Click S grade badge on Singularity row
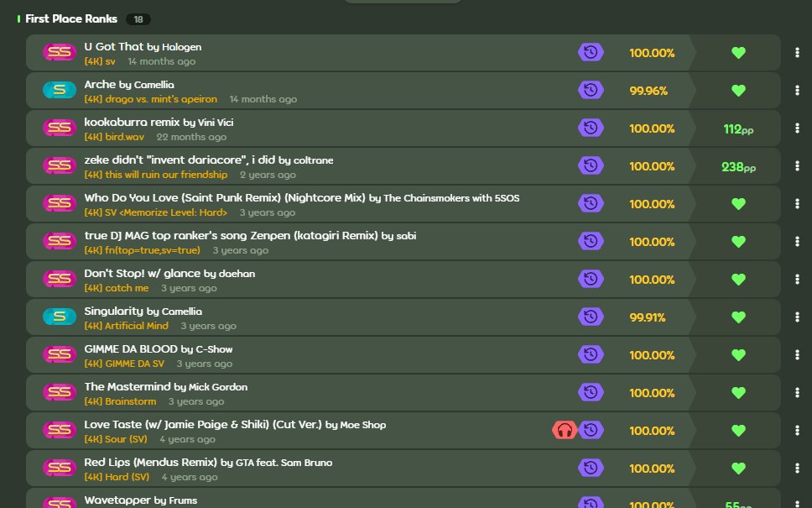812x508 pixels. pyautogui.click(x=60, y=317)
